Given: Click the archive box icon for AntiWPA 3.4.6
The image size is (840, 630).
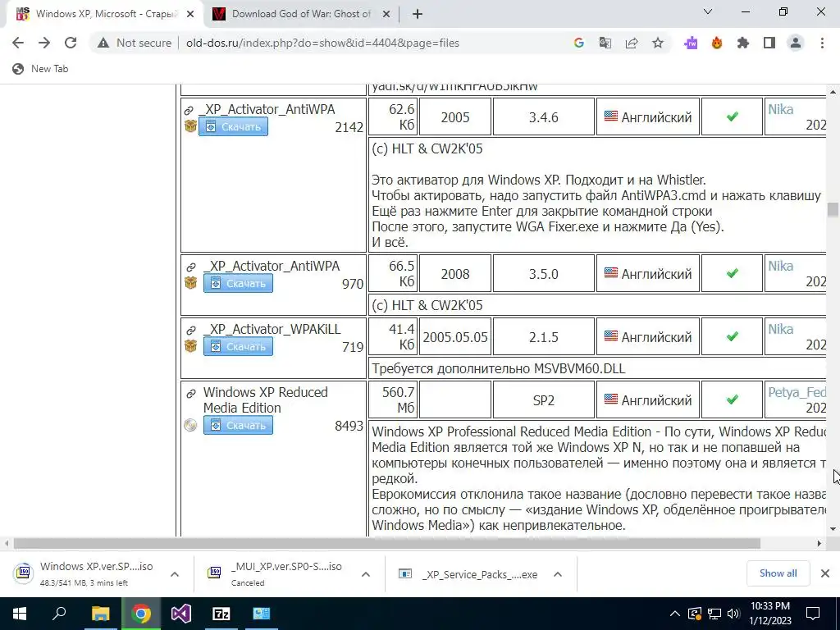Looking at the screenshot, I should tap(190, 126).
